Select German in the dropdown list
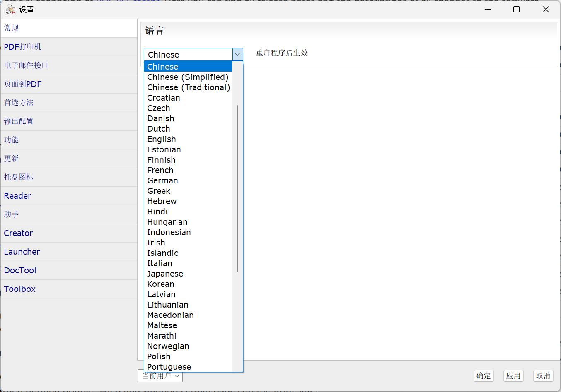 162,180
